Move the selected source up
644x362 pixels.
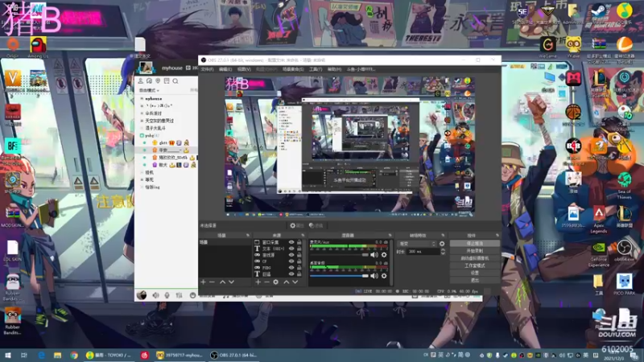(287, 282)
